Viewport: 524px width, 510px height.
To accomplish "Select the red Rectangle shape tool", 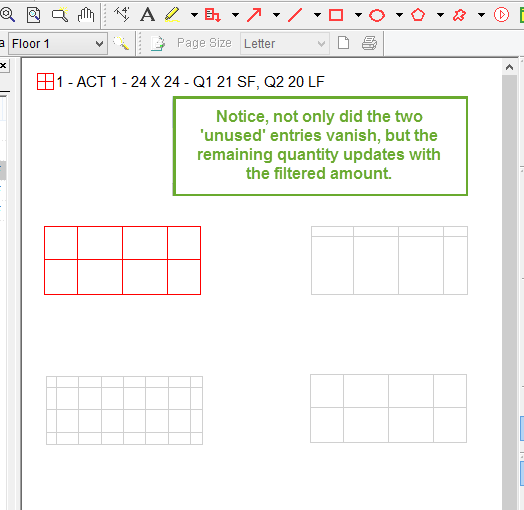I will click(336, 15).
